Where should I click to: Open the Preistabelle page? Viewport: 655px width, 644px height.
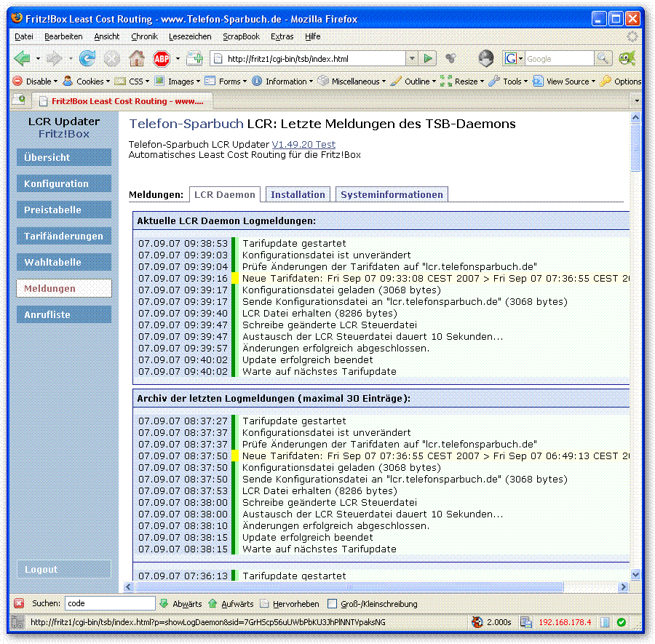click(x=64, y=210)
